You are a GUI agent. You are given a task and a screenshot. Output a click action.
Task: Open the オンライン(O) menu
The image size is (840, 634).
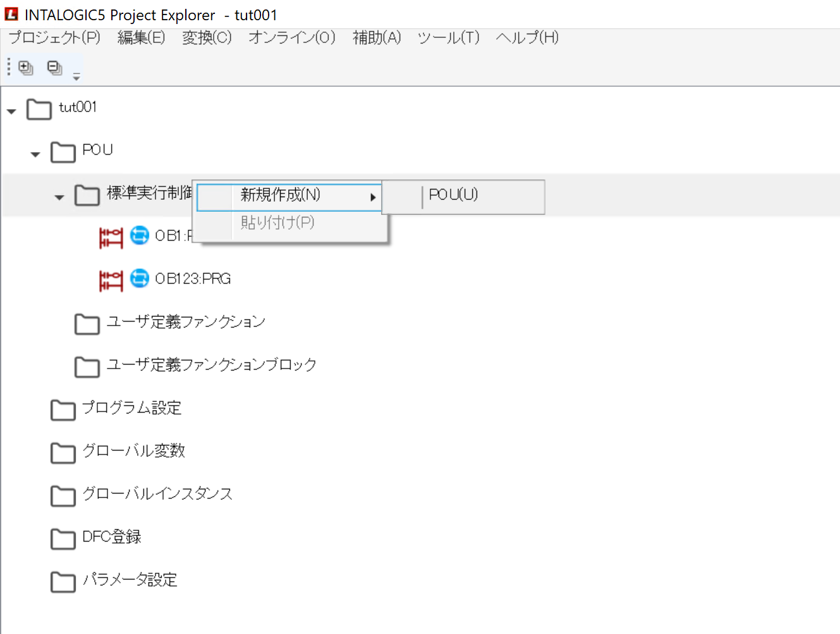pos(291,38)
